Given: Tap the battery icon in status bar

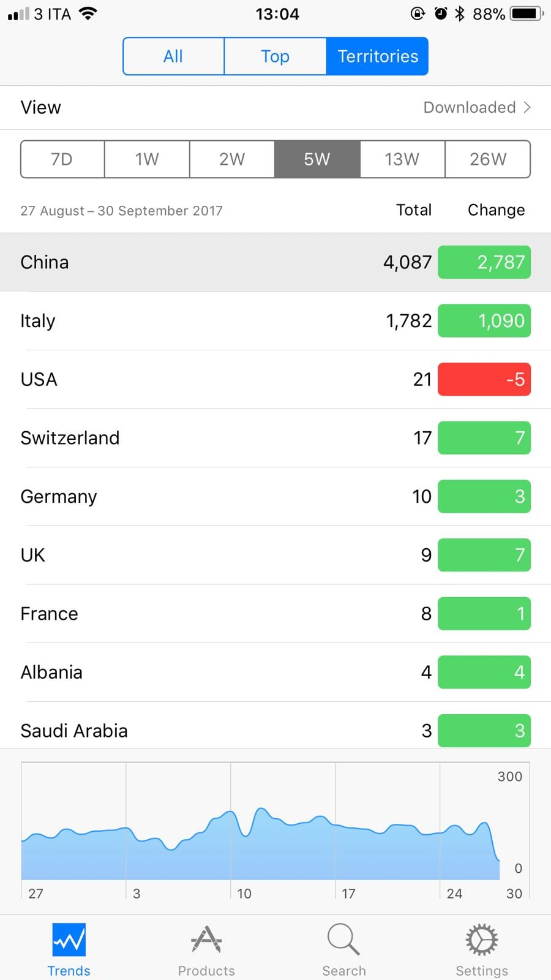Looking at the screenshot, I should point(527,13).
